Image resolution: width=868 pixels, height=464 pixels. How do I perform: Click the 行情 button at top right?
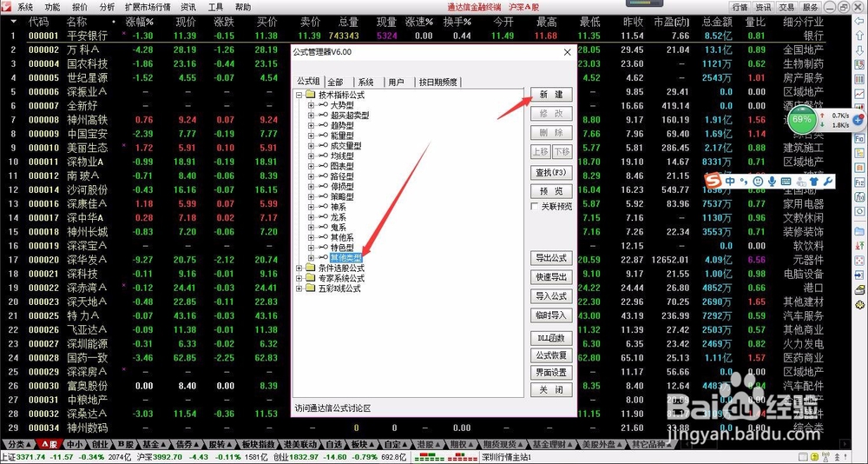[x=740, y=7]
